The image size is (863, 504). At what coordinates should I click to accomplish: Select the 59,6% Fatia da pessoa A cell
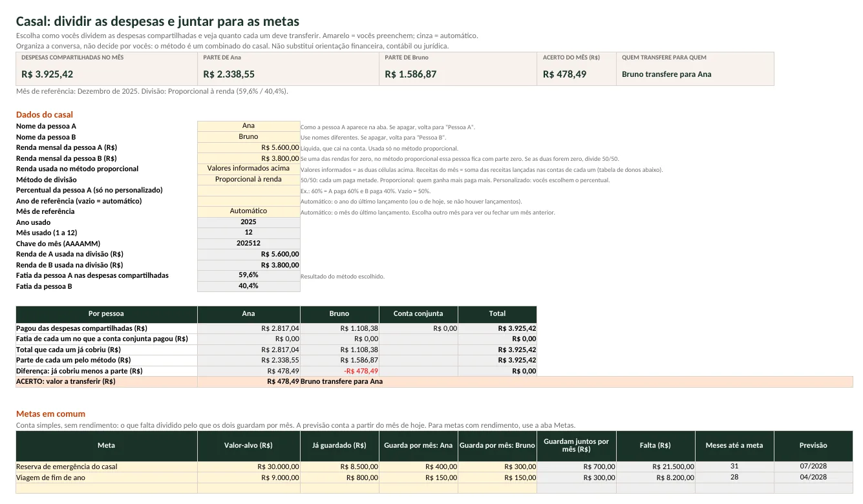tap(249, 275)
